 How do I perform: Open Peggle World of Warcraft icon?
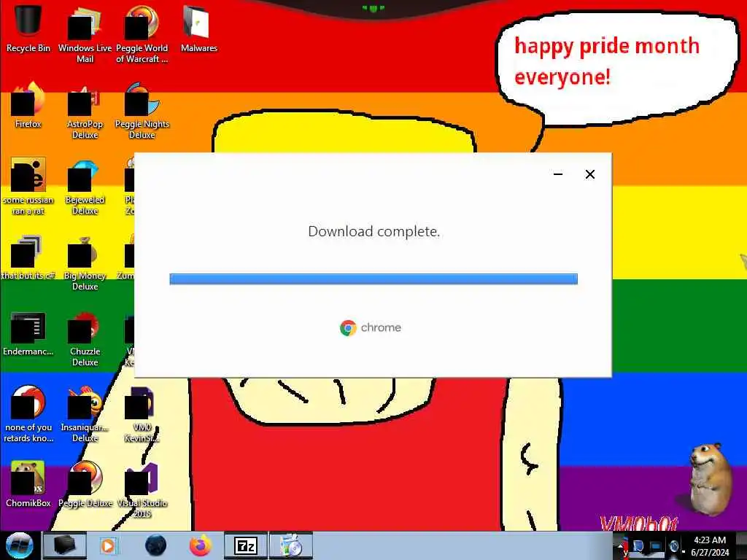[142, 34]
